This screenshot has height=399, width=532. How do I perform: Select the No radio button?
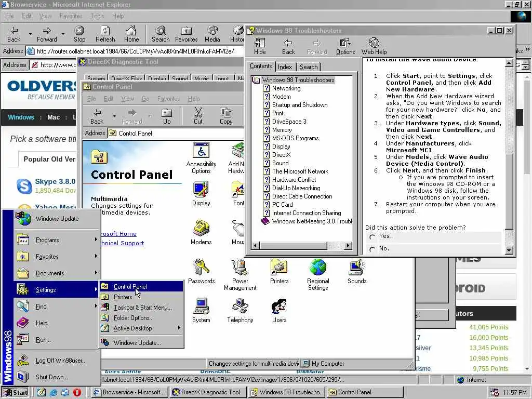click(x=372, y=249)
